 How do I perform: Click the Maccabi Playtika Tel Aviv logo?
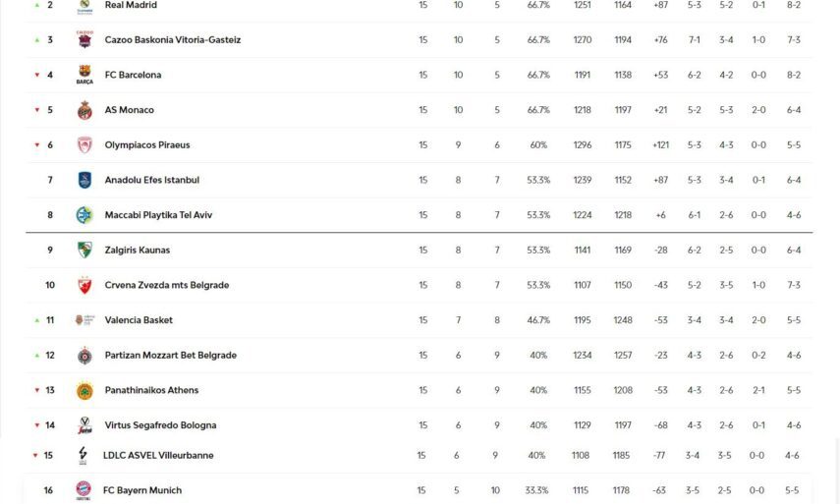coord(84,215)
